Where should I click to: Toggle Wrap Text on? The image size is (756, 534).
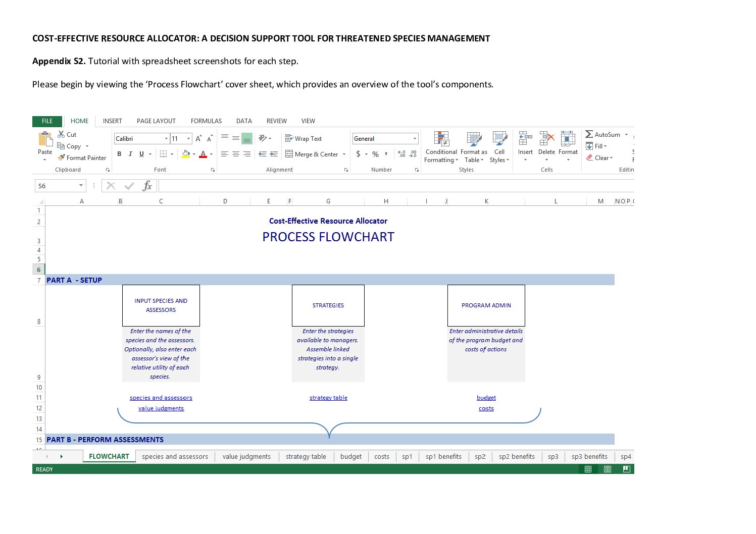click(x=303, y=139)
